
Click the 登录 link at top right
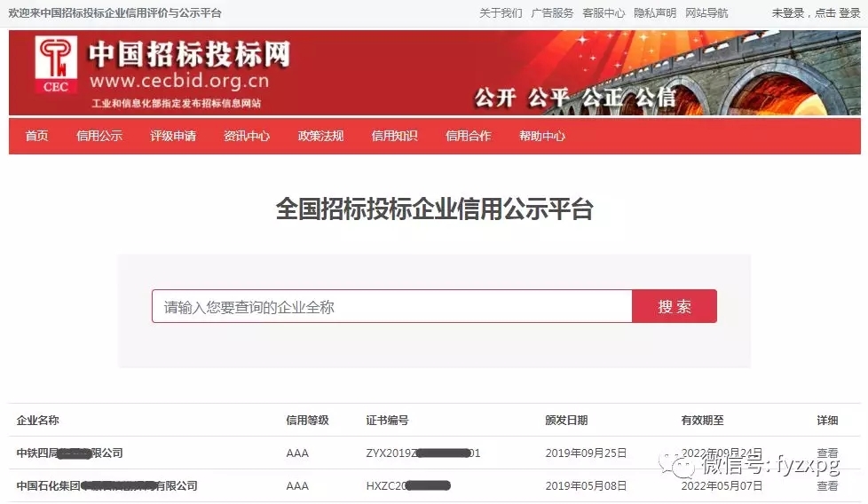[849, 13]
